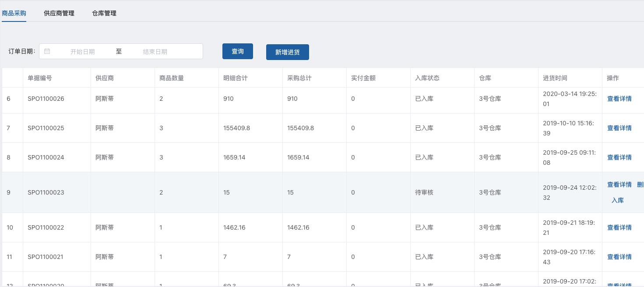Click the 单据编号 column header
This screenshot has height=287, width=644.
[x=40, y=78]
